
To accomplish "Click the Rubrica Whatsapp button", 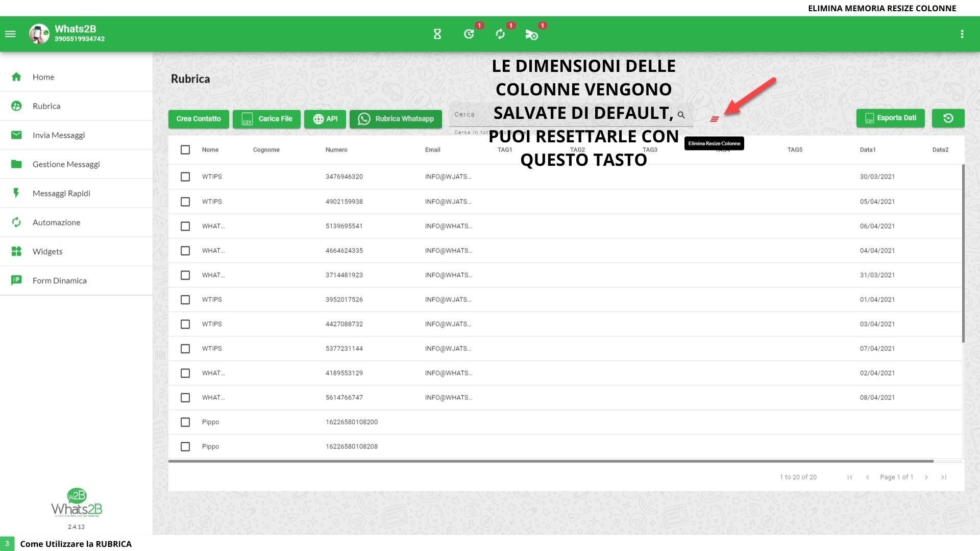I will [x=396, y=119].
